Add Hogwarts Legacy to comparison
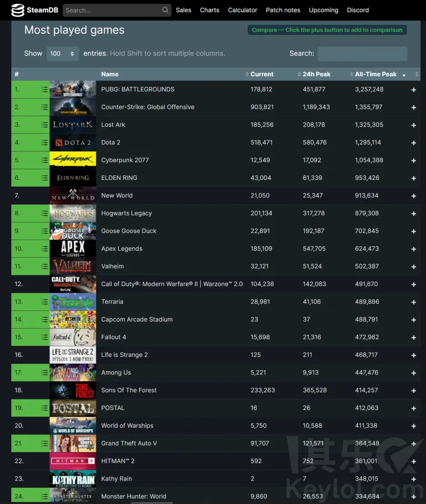Image resolution: width=426 pixels, height=504 pixels. tap(413, 213)
